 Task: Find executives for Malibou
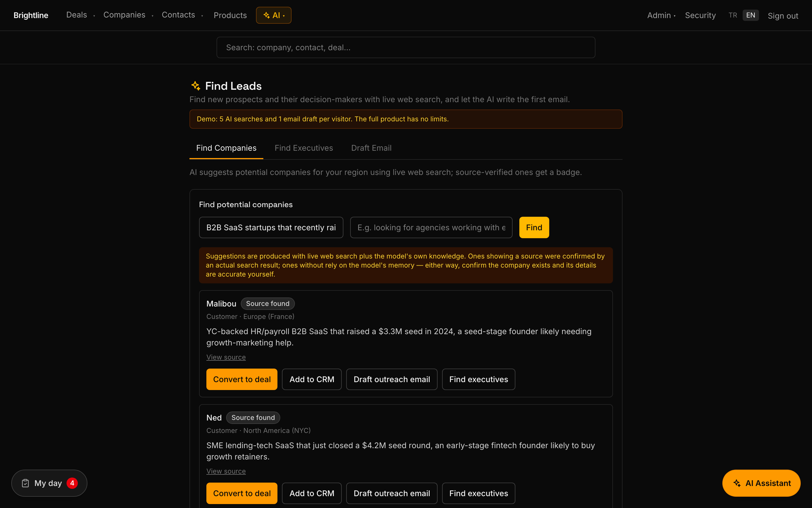click(478, 379)
